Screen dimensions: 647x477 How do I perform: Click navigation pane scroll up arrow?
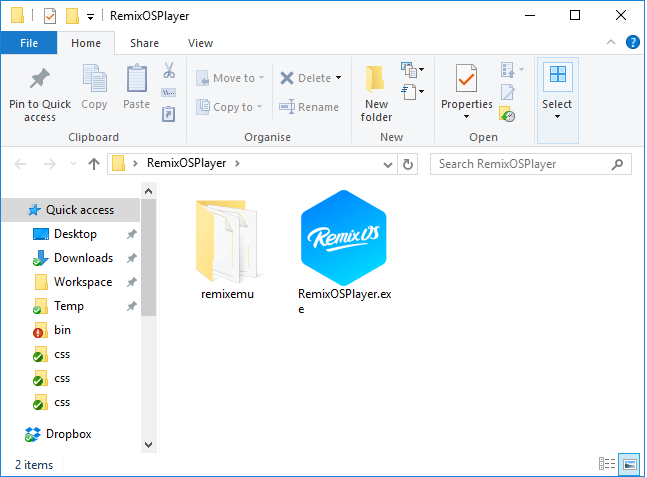[x=149, y=191]
